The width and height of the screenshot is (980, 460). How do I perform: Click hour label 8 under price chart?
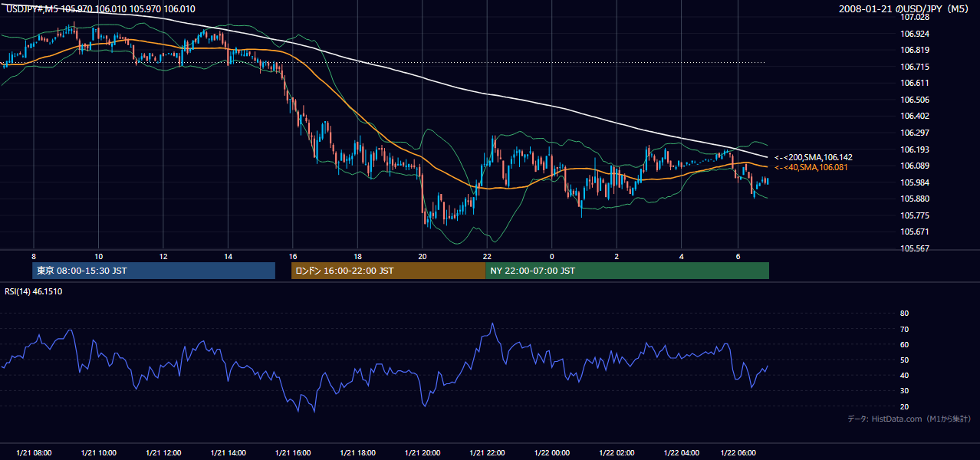34,256
